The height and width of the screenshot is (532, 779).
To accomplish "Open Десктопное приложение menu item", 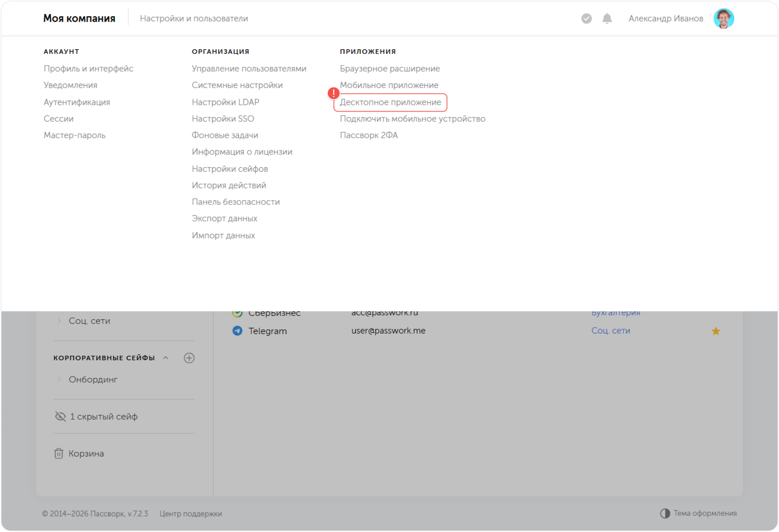I will tap(390, 102).
